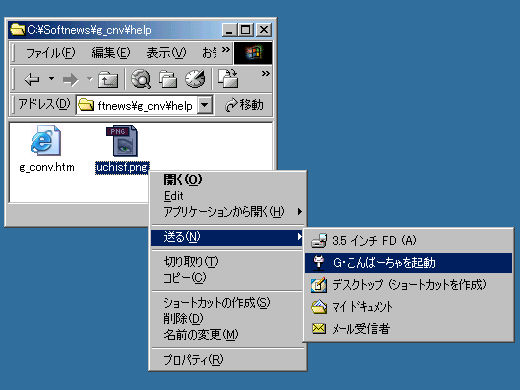The height and width of the screenshot is (390, 520).
Task: Click the folder icon in the title bar
Action: [17, 30]
